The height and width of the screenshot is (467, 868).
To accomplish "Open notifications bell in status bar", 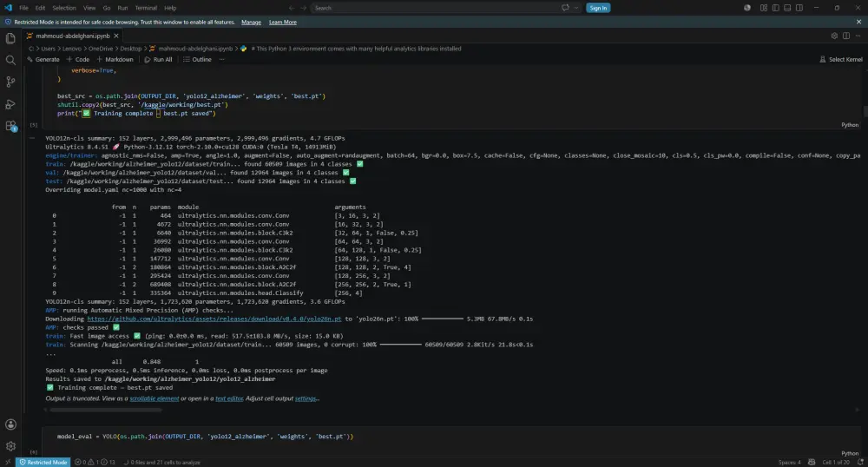I will 860,462.
